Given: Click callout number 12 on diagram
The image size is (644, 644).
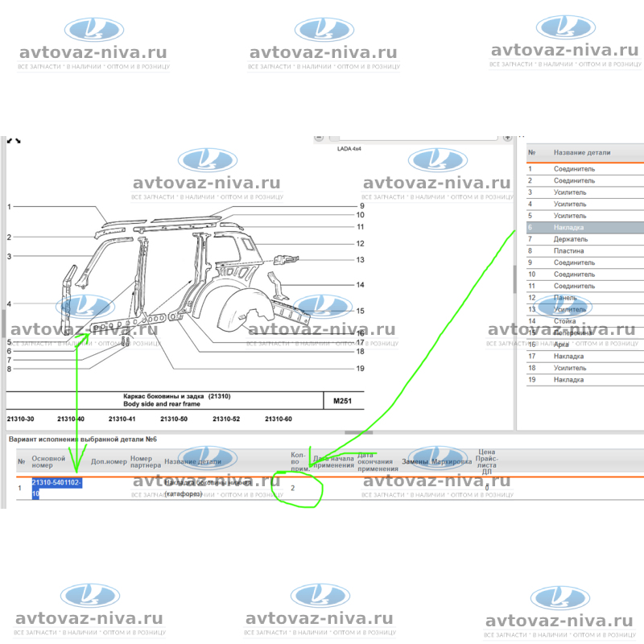Looking at the screenshot, I should click(x=360, y=244).
